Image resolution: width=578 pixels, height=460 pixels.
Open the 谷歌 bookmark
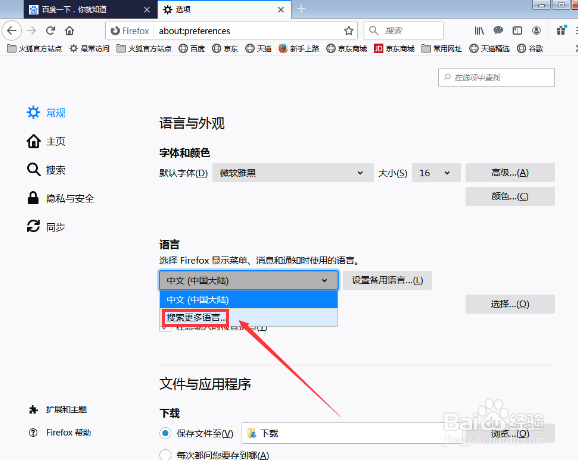click(x=530, y=48)
